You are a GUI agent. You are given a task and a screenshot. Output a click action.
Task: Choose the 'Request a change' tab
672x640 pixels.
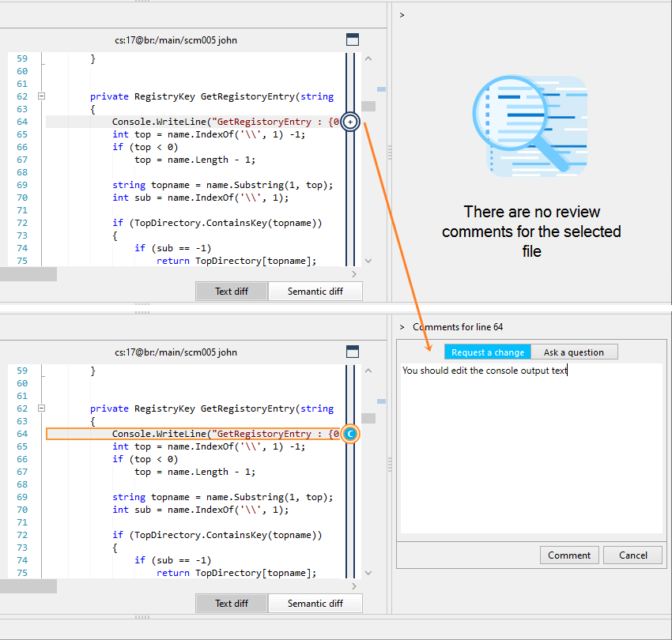tap(488, 352)
